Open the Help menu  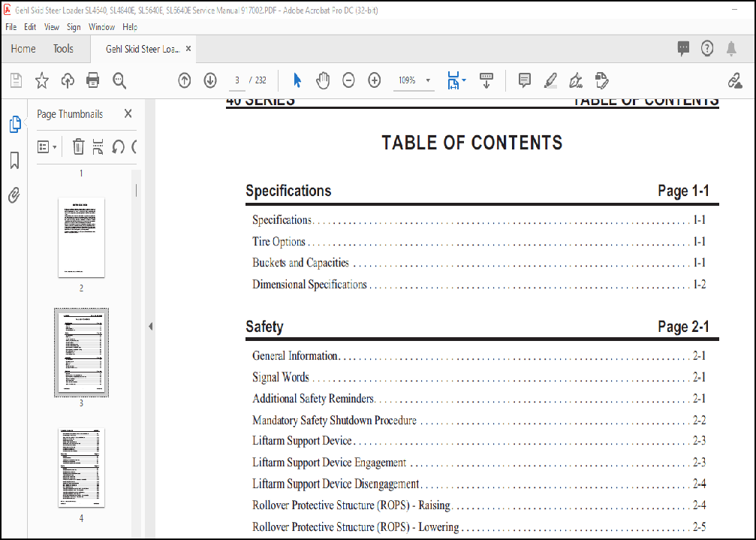pyautogui.click(x=130, y=27)
